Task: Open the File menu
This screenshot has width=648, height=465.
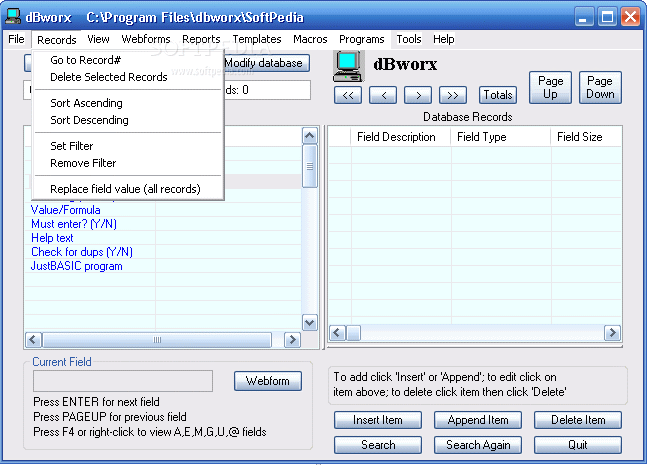Action: click(16, 39)
